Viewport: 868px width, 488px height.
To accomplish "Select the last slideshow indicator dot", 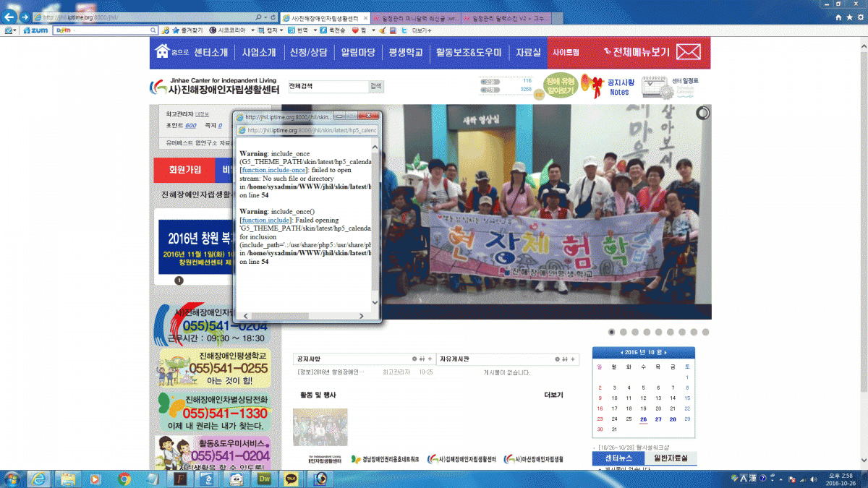I will [705, 332].
